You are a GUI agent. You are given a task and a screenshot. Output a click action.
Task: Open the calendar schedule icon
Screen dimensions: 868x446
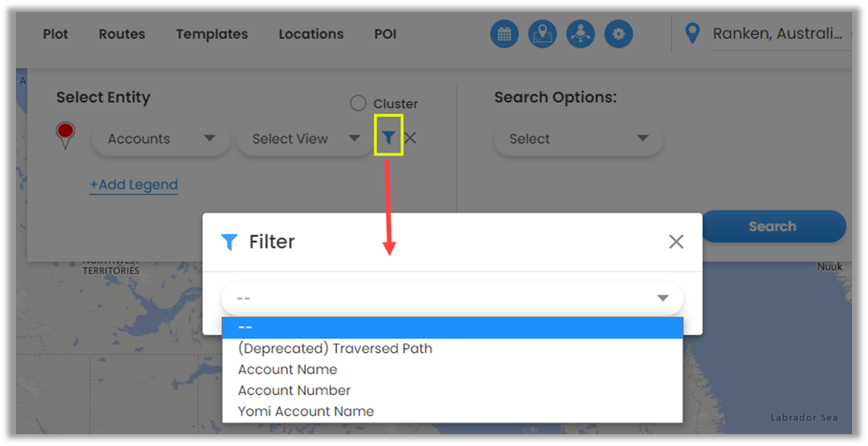tap(504, 34)
